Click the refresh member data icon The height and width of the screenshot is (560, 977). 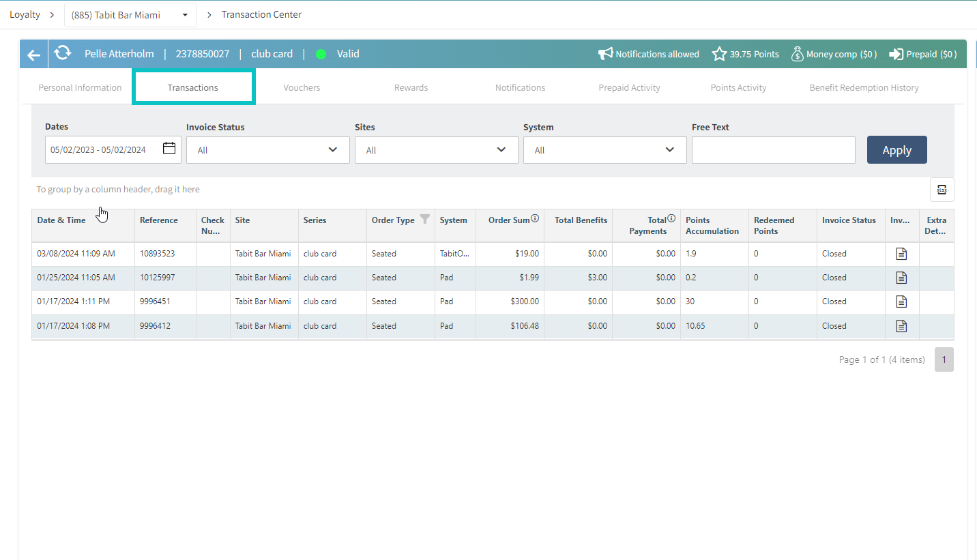tap(63, 53)
